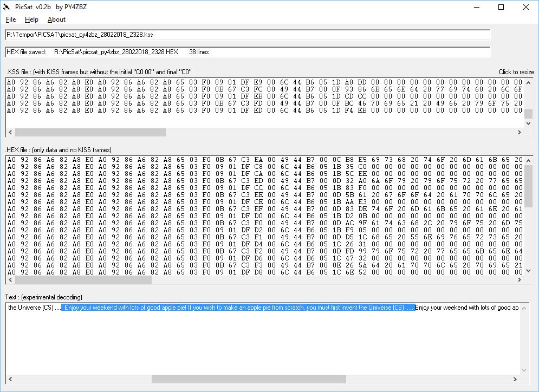Click the first row in the KSS data box

265,82
